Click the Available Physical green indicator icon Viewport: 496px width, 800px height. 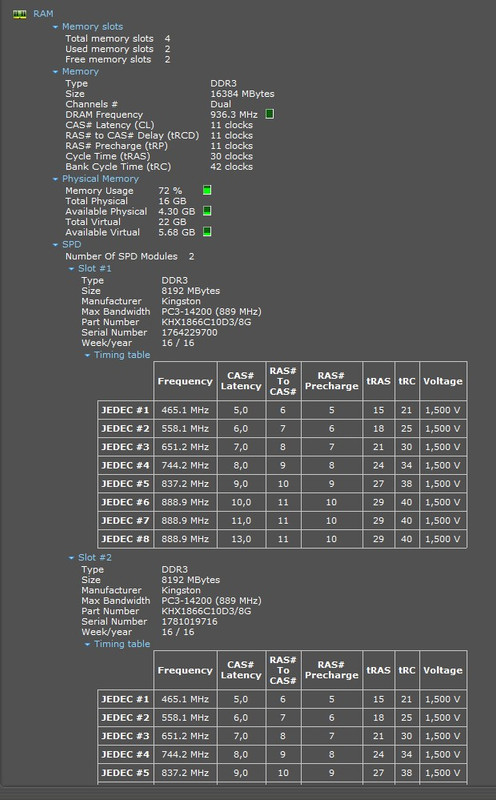coord(207,211)
